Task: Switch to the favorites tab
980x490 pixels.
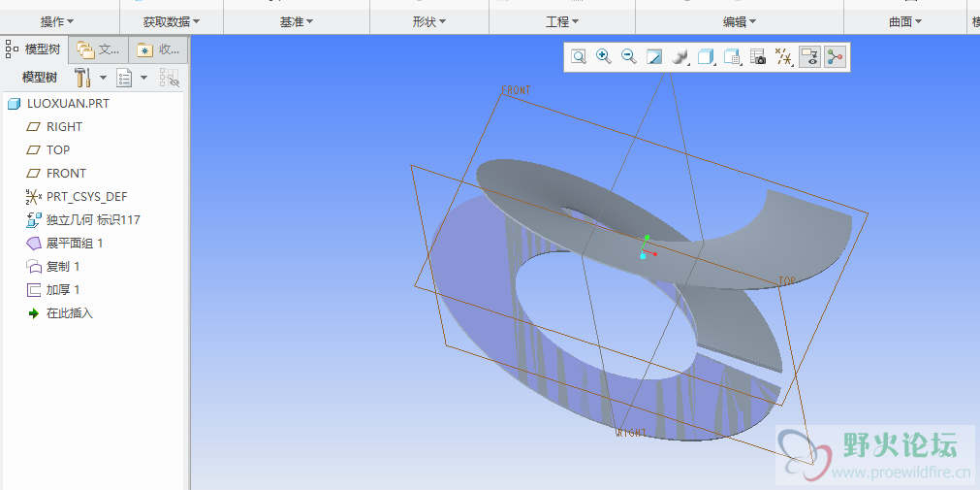Action: coord(158,49)
